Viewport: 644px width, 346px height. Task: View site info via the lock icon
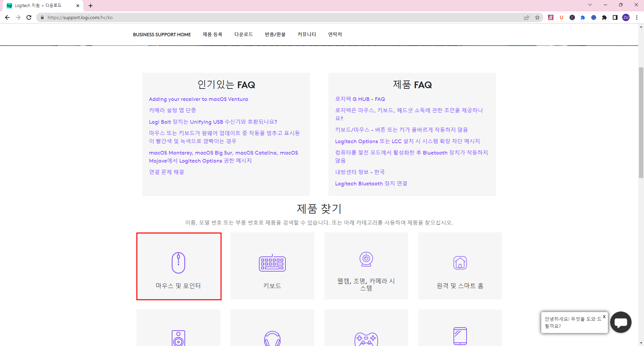pyautogui.click(x=42, y=17)
